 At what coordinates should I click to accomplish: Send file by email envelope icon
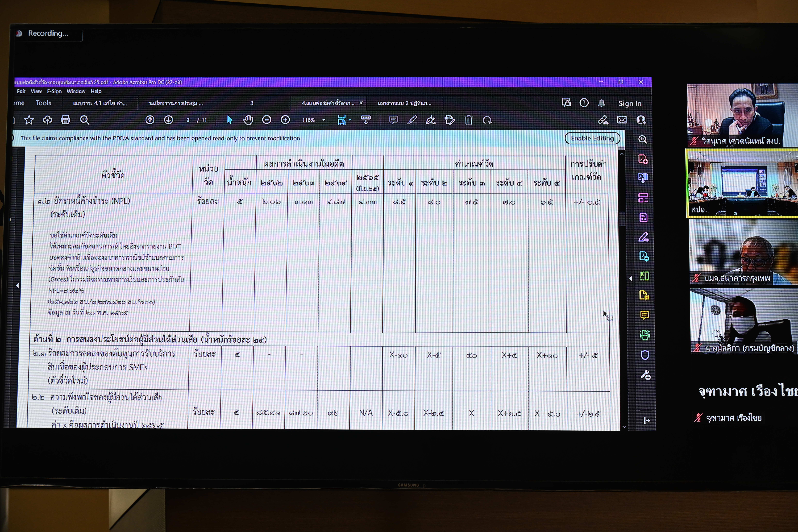[x=622, y=120]
